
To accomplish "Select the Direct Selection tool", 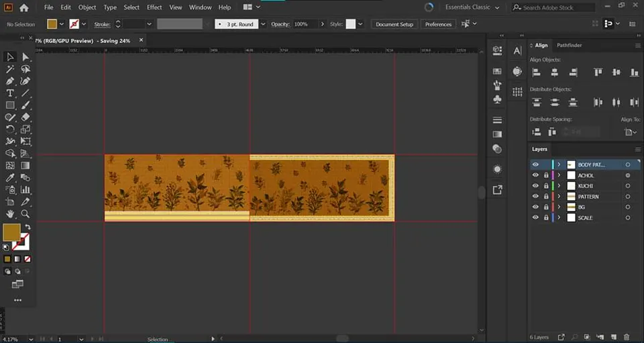I will pos(25,57).
